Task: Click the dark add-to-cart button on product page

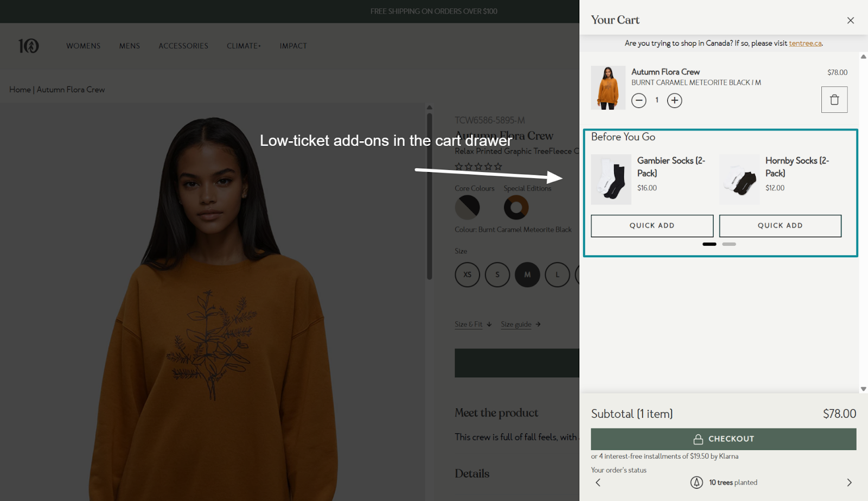Action: (x=517, y=363)
